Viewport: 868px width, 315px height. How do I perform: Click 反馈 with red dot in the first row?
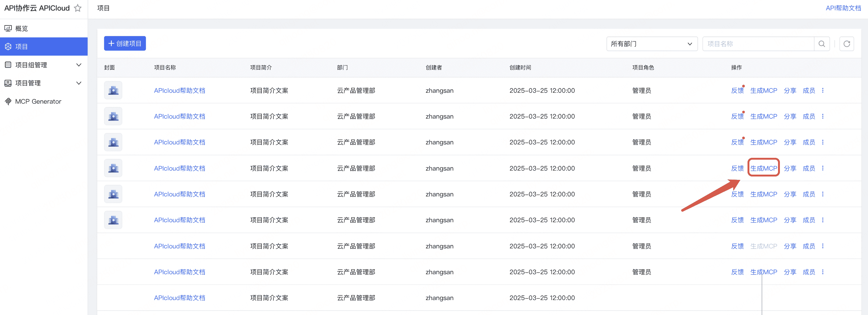click(737, 90)
